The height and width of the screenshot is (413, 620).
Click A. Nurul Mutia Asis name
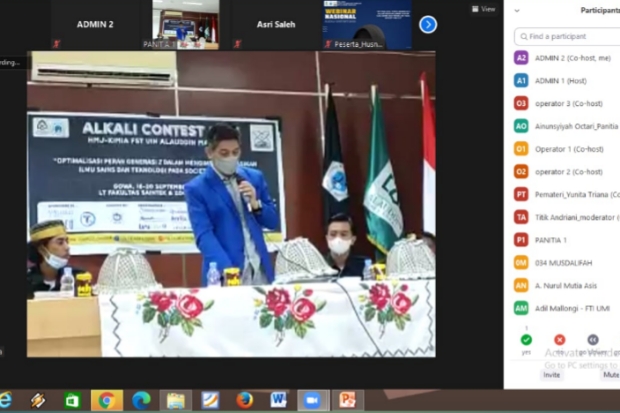[565, 286]
